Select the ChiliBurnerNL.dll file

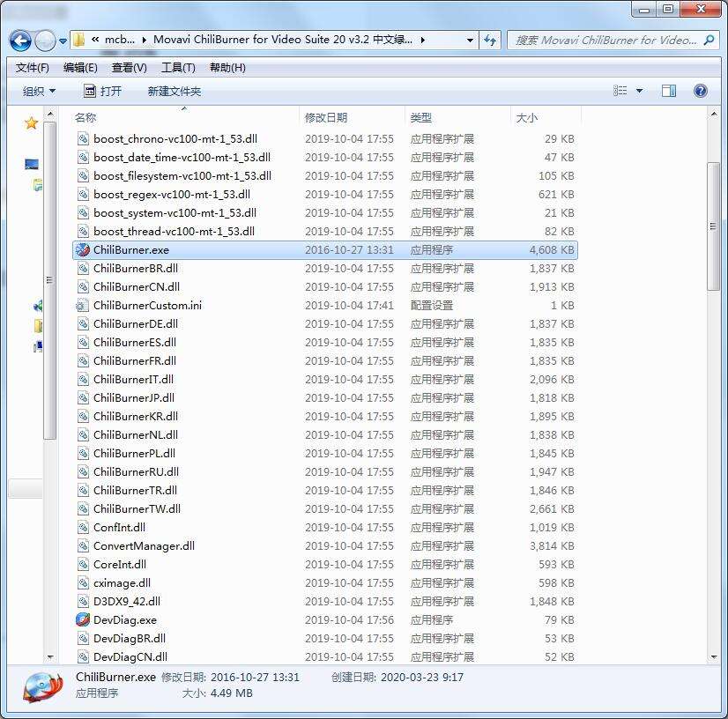136,435
